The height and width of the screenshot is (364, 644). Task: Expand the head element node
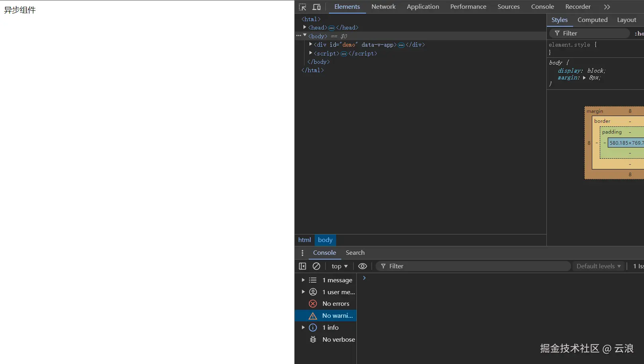pyautogui.click(x=305, y=27)
